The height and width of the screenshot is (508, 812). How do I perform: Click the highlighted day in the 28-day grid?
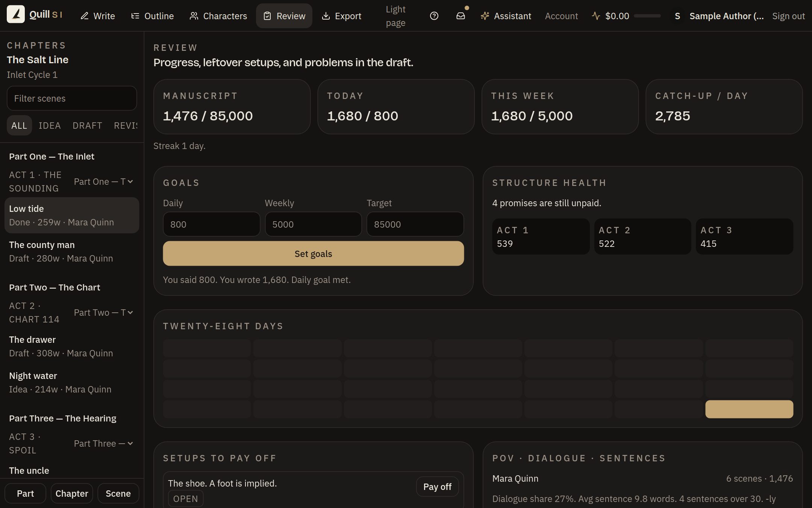pyautogui.click(x=749, y=409)
